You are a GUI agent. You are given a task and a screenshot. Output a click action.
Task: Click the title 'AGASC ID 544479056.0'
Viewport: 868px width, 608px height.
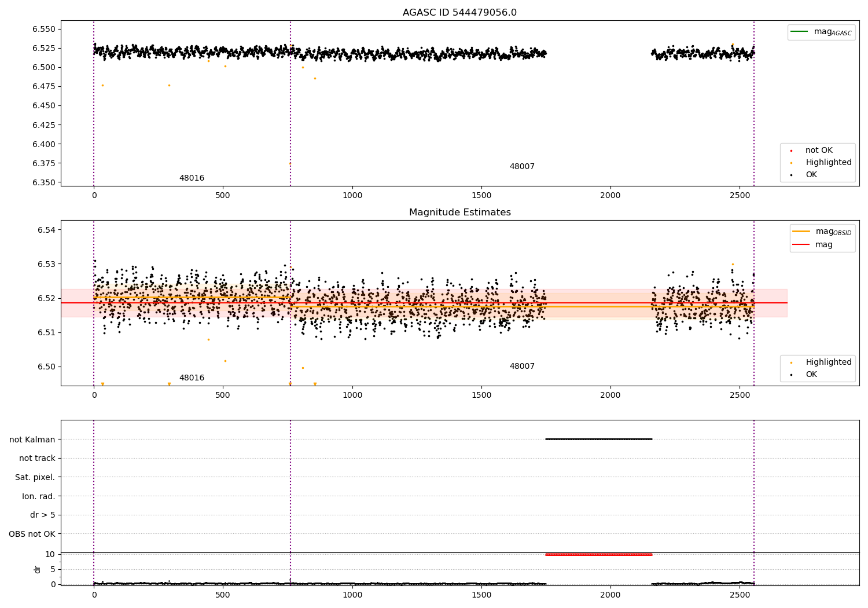[459, 13]
